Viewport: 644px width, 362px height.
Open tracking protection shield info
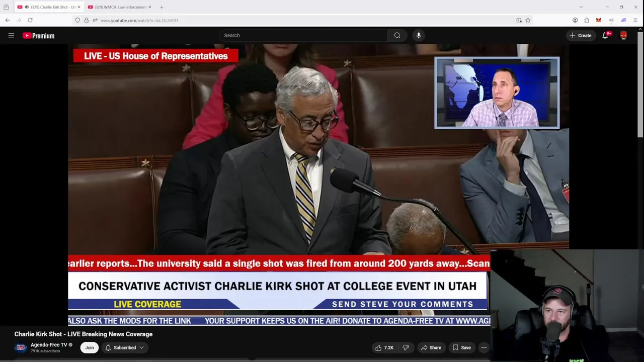(77, 20)
